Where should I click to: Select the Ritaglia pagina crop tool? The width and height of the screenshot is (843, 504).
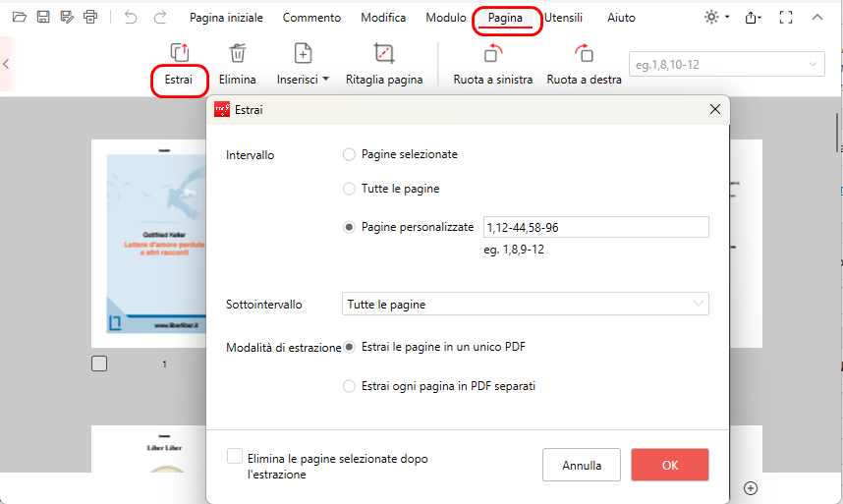point(384,65)
